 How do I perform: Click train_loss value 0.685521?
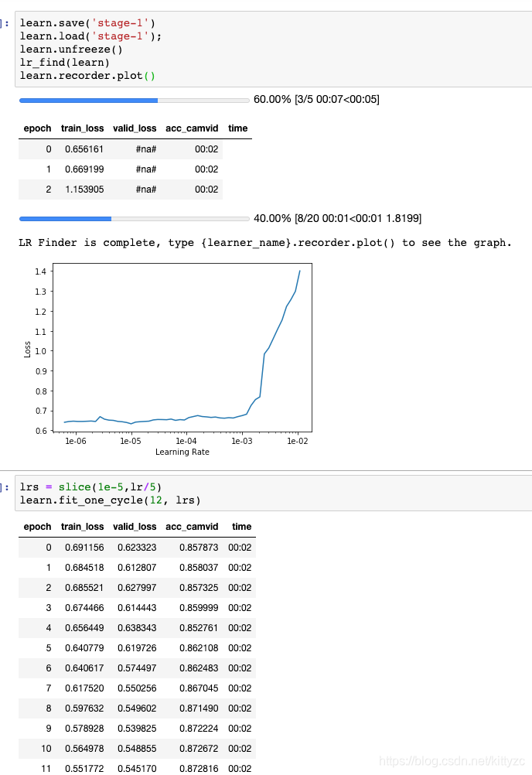[84, 588]
